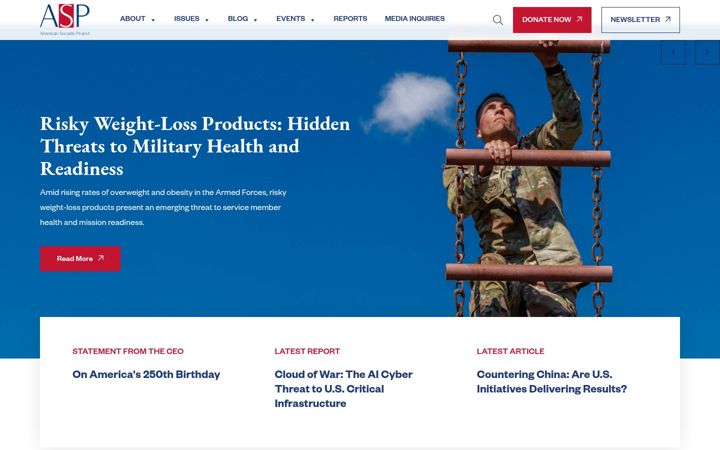Go to the Reports page
This screenshot has height=450, width=720.
(350, 19)
